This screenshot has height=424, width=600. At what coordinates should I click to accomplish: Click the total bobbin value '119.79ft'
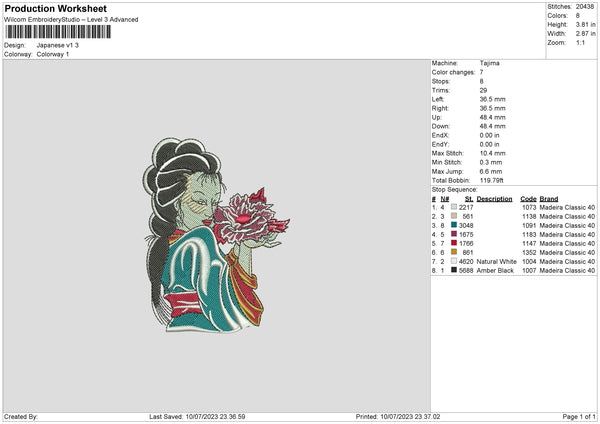pos(492,180)
